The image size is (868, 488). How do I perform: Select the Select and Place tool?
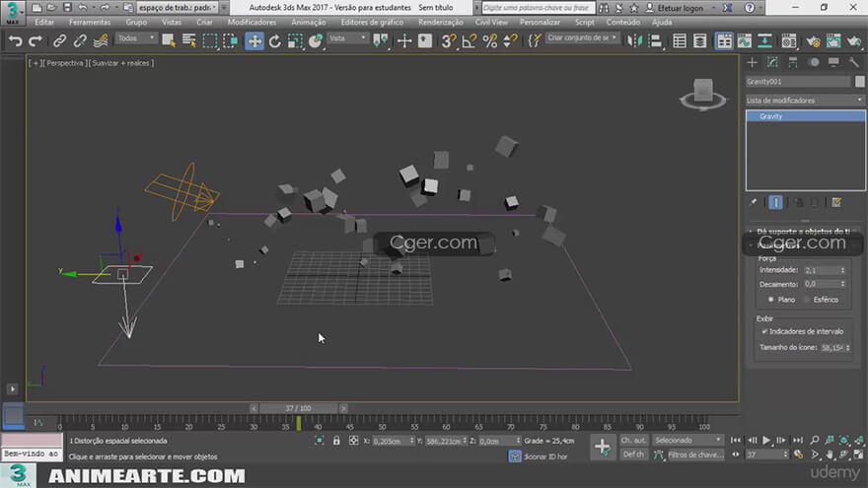pos(316,41)
